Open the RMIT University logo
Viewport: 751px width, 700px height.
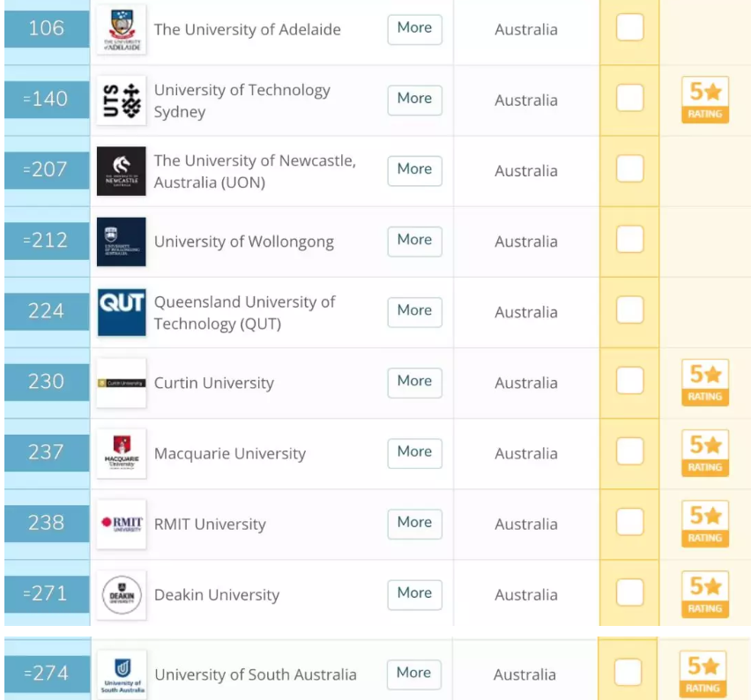(x=121, y=525)
